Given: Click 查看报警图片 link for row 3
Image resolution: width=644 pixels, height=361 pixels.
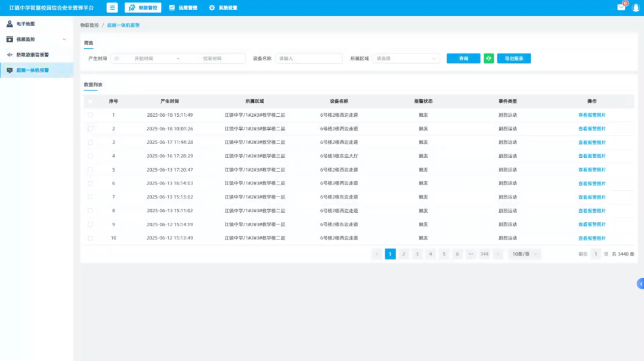Looking at the screenshot, I should coord(592,142).
